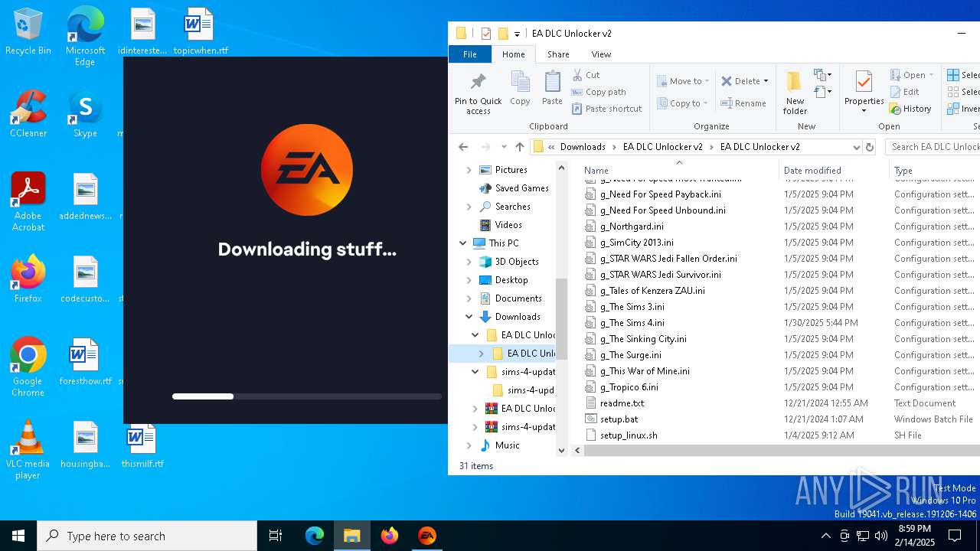Launch Microsoft Edge from desktop
980x551 pixels.
coord(85,36)
